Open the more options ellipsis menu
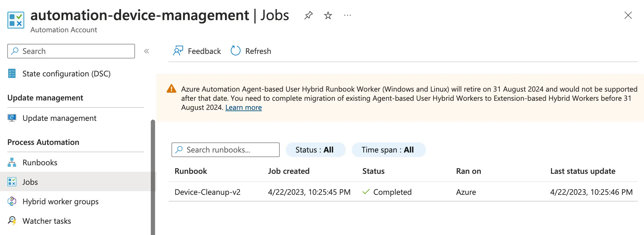 [x=347, y=15]
